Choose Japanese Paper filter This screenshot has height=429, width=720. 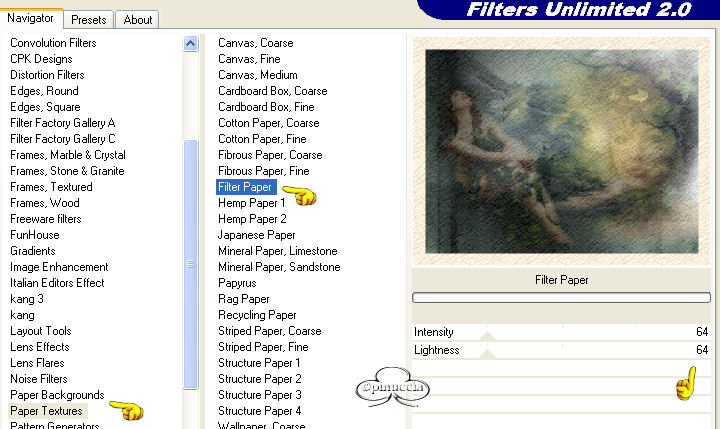256,235
